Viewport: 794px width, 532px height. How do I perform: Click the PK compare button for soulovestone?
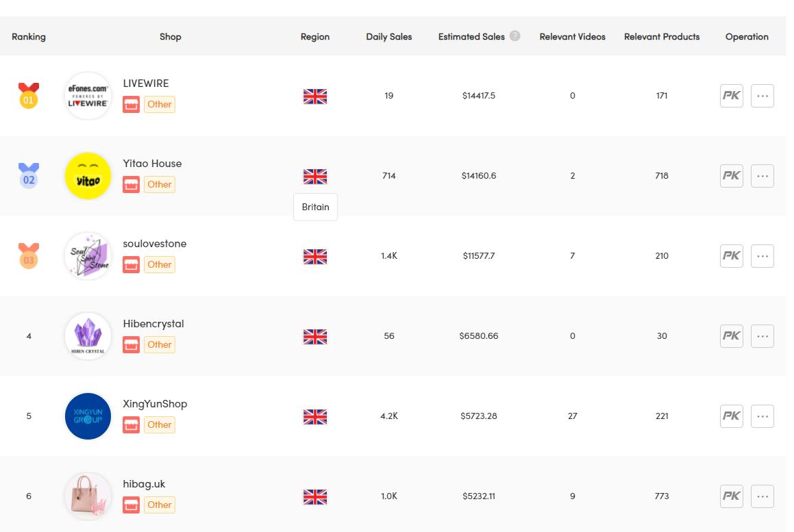(x=731, y=255)
